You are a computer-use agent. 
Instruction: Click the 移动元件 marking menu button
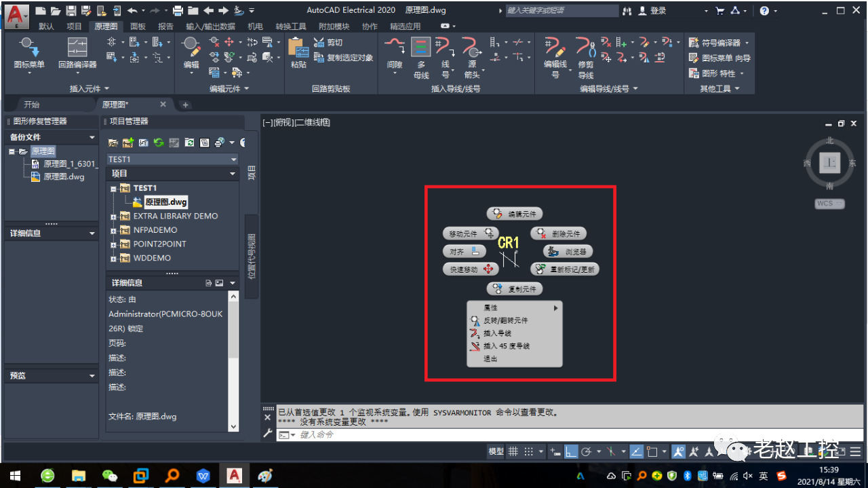click(471, 233)
